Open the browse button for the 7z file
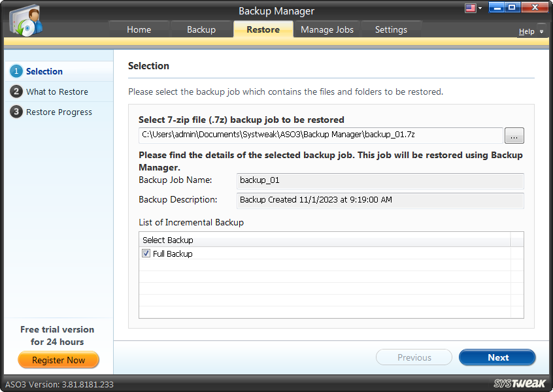The width and height of the screenshot is (553, 392). [x=514, y=135]
